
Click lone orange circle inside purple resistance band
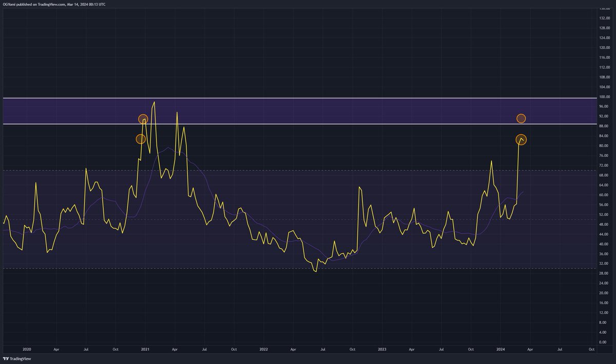(x=521, y=118)
